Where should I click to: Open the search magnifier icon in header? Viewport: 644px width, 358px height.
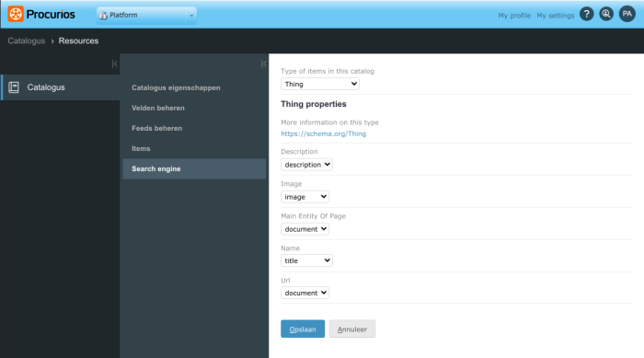tap(606, 14)
